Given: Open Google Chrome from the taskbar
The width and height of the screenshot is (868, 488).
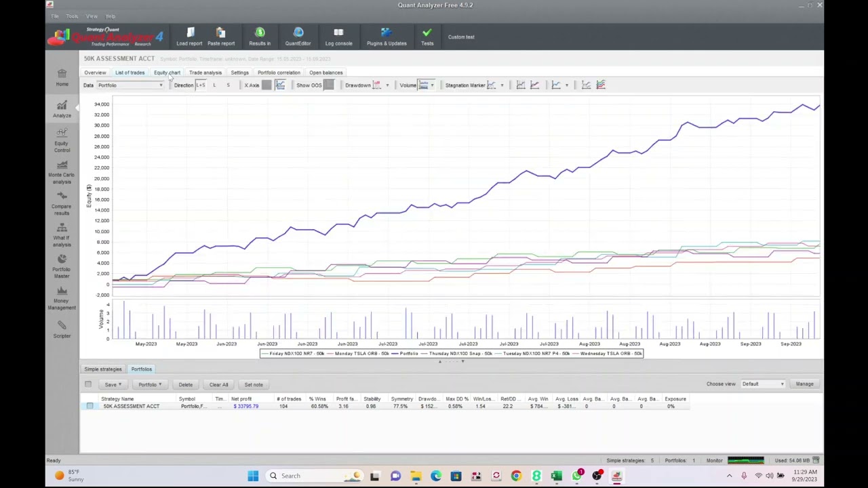Looking at the screenshot, I should point(516,476).
